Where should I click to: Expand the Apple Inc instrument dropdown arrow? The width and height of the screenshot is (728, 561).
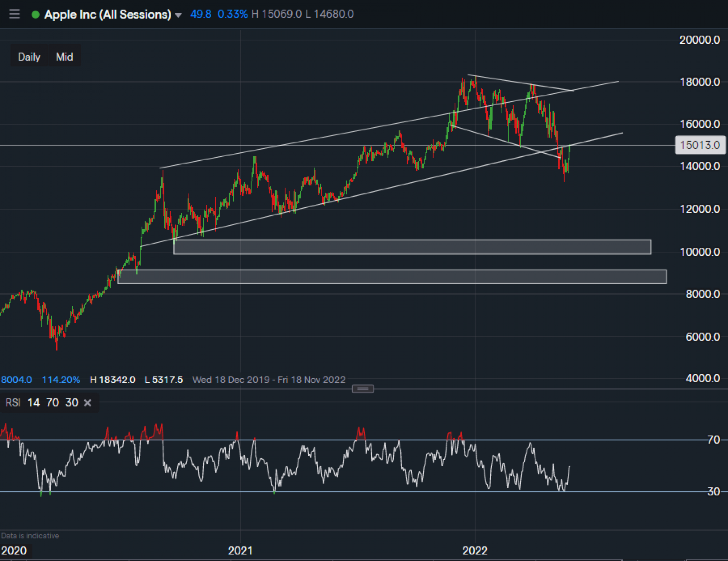point(178,15)
